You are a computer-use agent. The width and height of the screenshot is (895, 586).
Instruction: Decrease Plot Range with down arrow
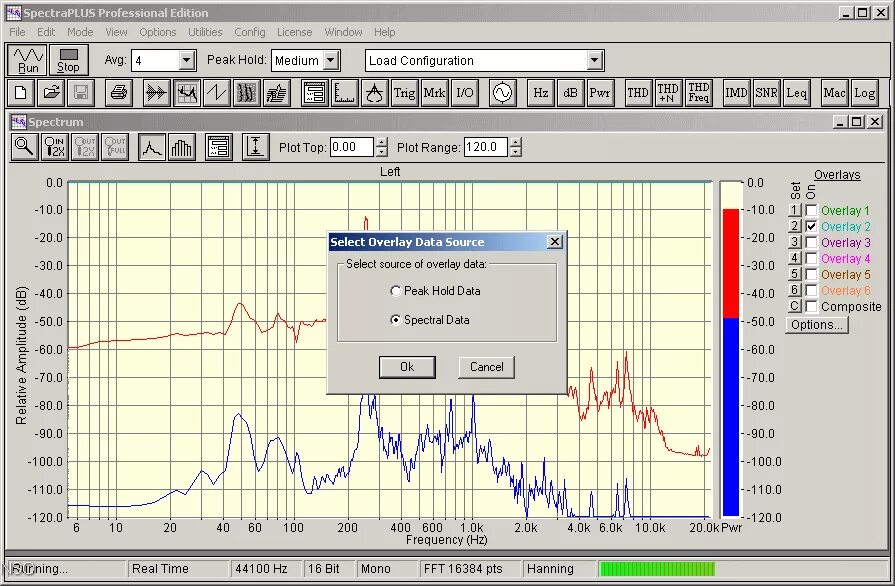click(516, 152)
